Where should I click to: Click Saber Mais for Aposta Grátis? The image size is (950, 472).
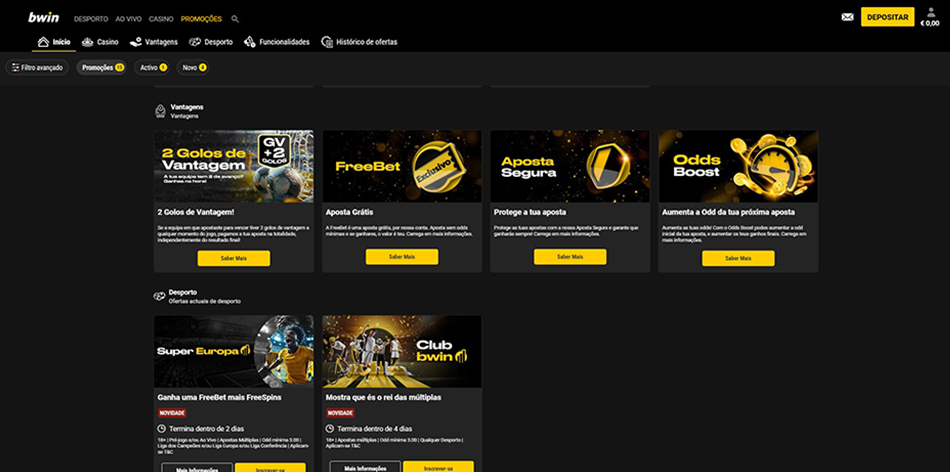[402, 257]
